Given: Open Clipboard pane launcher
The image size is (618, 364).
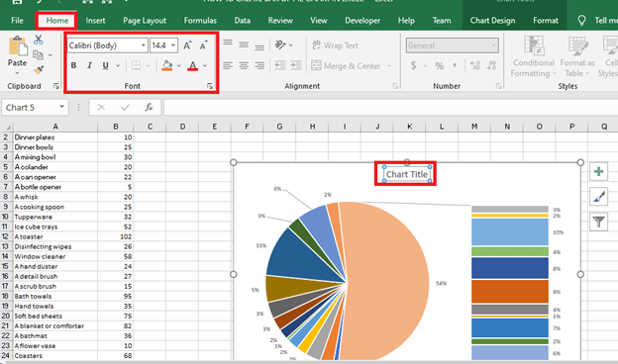Looking at the screenshot, I should [56, 86].
